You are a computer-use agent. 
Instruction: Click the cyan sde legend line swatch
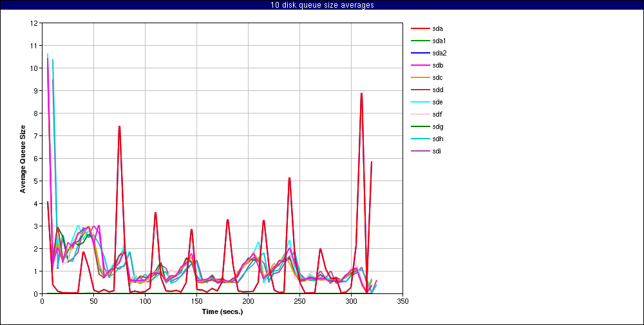click(x=419, y=102)
